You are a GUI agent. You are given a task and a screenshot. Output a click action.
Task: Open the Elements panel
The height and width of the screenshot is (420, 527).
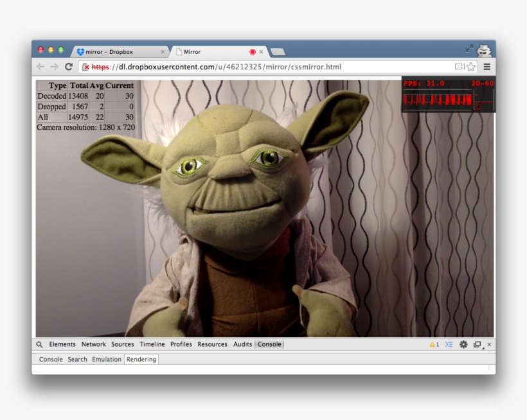pyautogui.click(x=62, y=344)
